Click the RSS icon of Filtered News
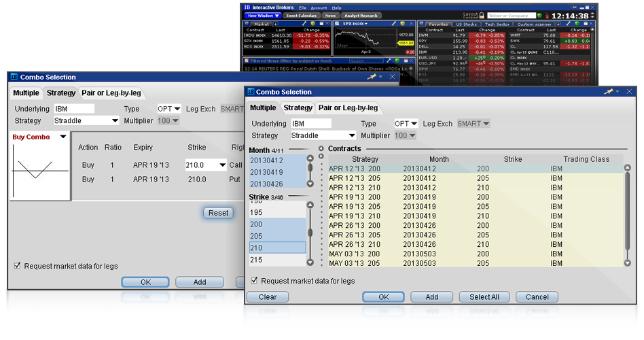The height and width of the screenshot is (340, 644). tap(247, 61)
